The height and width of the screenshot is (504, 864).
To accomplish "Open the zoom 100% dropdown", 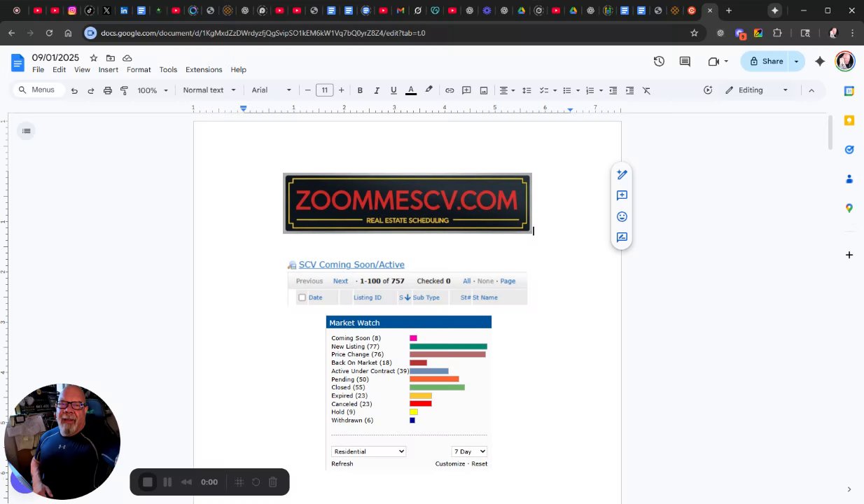I will click(x=153, y=90).
